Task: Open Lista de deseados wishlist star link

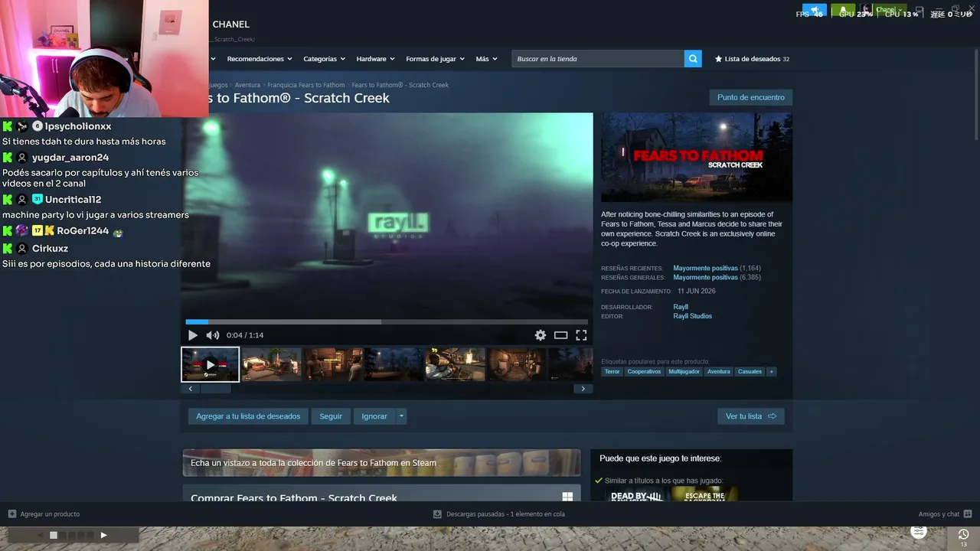Action: click(x=752, y=59)
